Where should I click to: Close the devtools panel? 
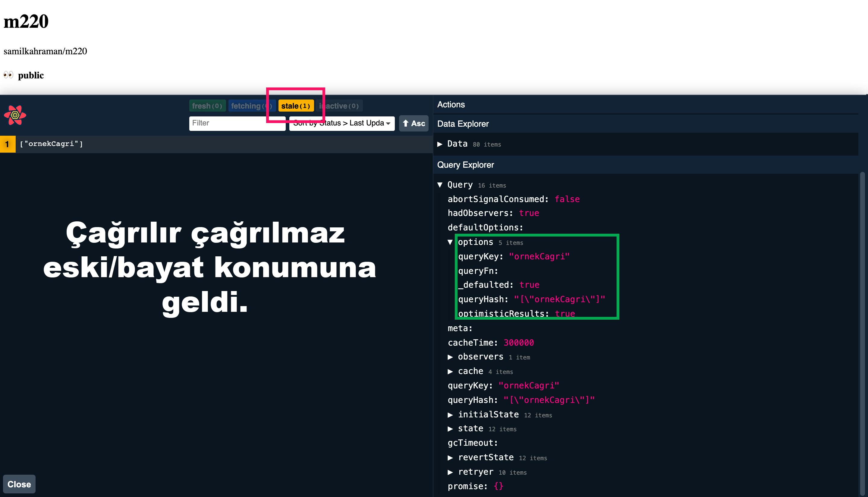click(x=19, y=484)
